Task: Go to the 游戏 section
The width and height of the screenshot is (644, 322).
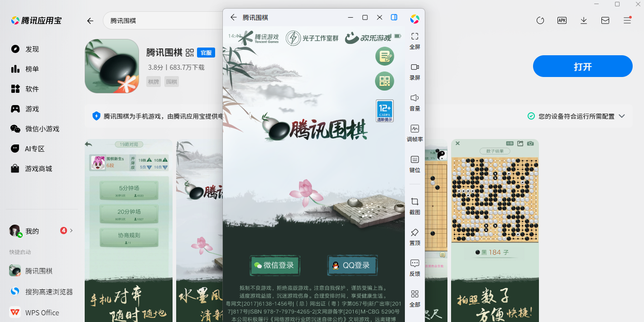Action: click(x=25, y=109)
